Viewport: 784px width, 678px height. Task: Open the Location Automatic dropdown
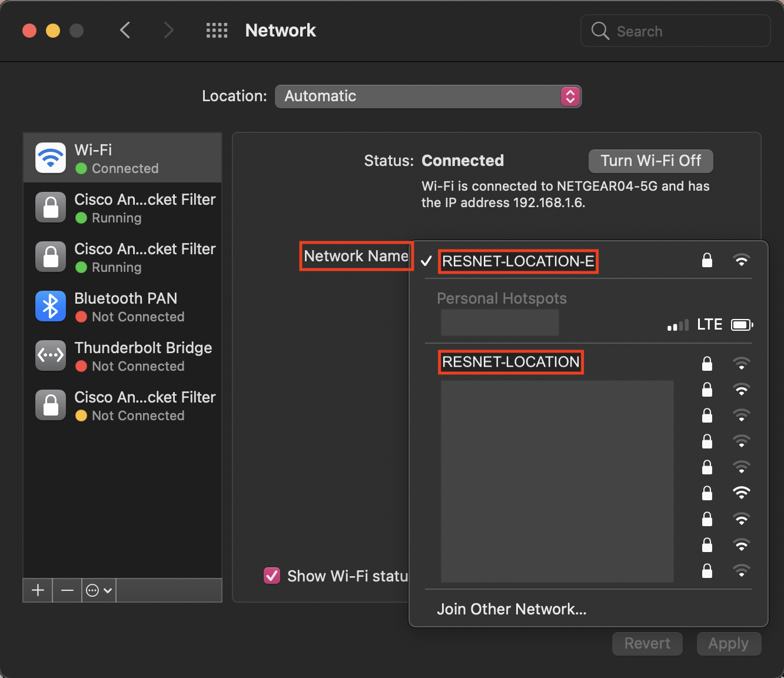(428, 97)
